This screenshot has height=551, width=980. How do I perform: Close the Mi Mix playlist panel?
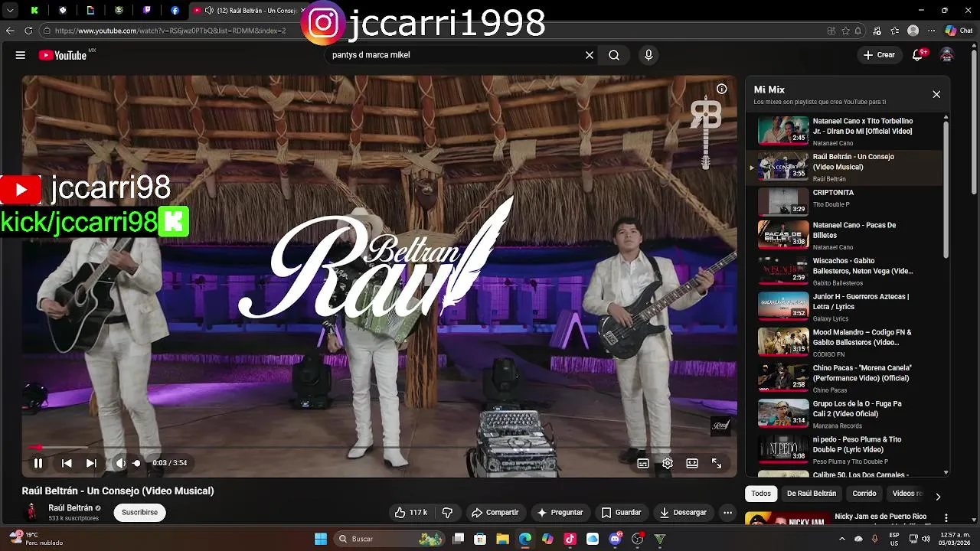[936, 94]
